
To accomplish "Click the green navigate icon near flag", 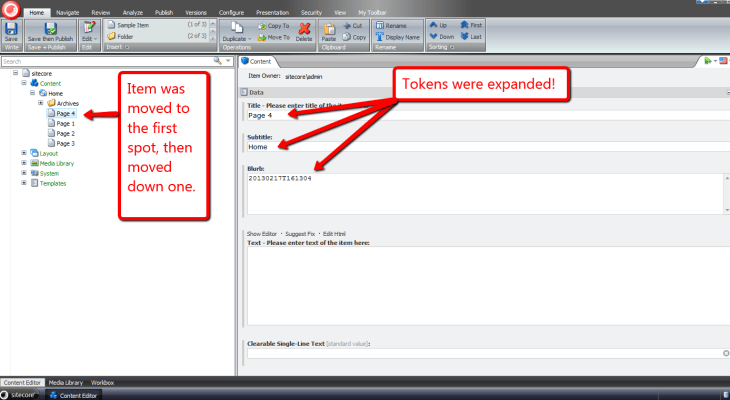I will tap(708, 61).
